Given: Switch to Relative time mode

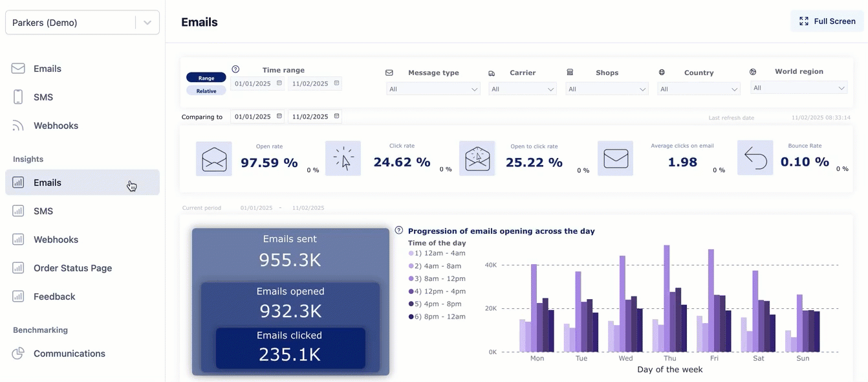Looking at the screenshot, I should [x=206, y=90].
